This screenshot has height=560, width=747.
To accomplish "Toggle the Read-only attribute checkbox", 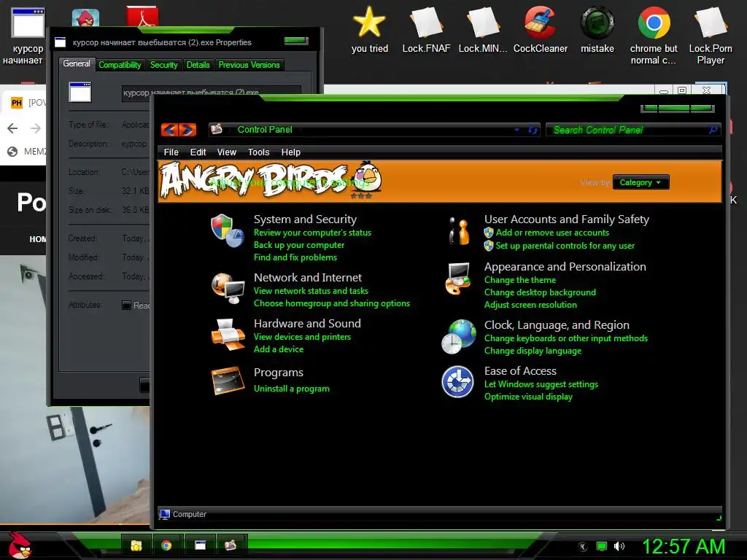I will click(x=126, y=306).
